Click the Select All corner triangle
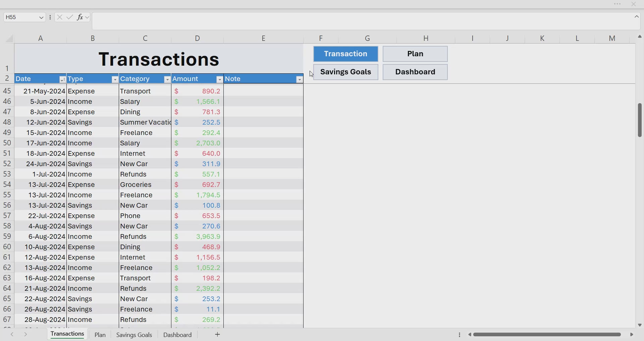Viewport: 644px width, 341px height. pos(9,39)
